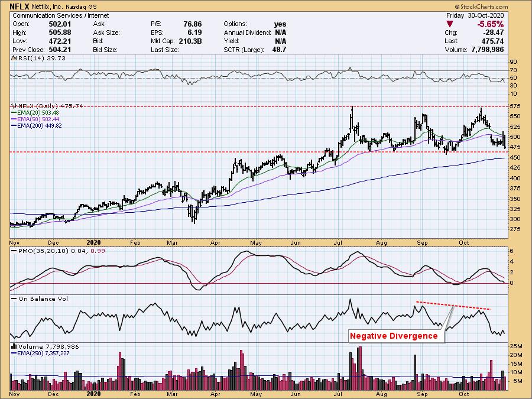
Task: Click the red down-arrow change indicator
Action: coord(451,24)
